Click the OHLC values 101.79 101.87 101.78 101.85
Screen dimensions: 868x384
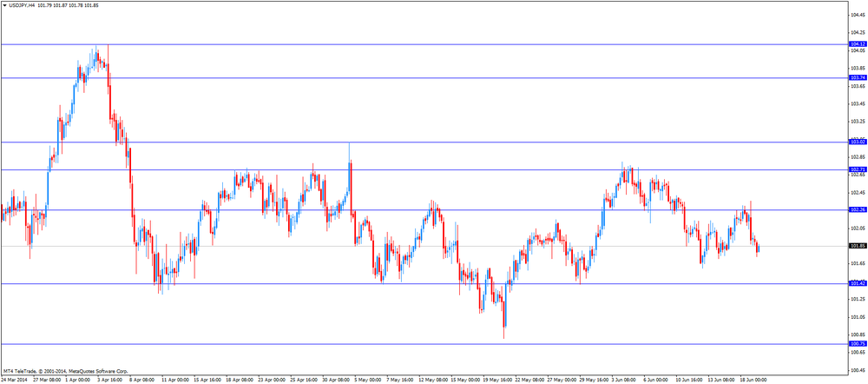click(68, 5)
